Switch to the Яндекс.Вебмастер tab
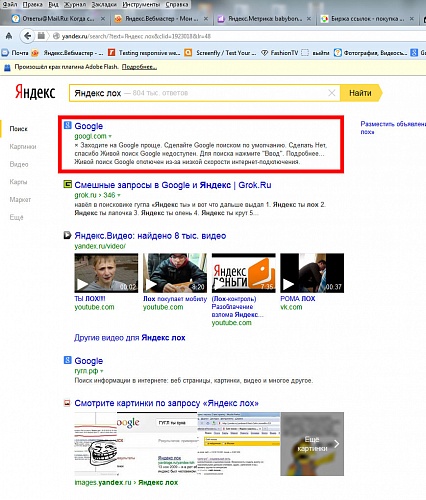Viewport: 426px width, 500px height. pyautogui.click(x=157, y=19)
